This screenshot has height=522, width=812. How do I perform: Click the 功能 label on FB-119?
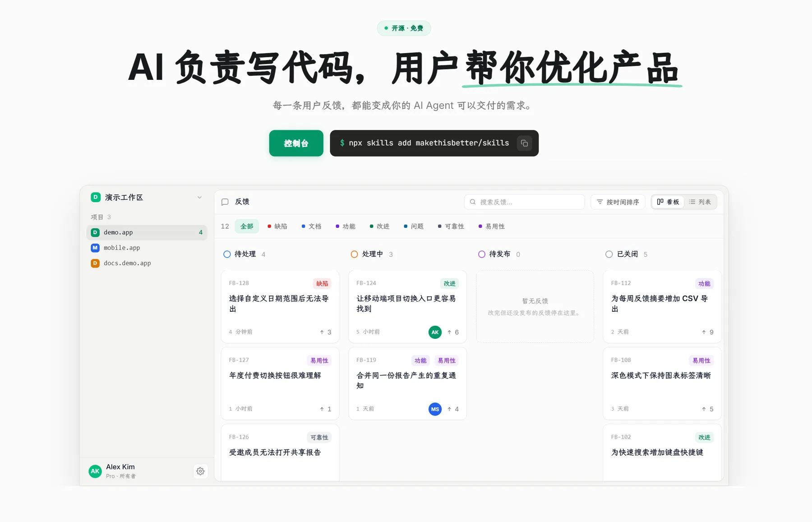420,360
